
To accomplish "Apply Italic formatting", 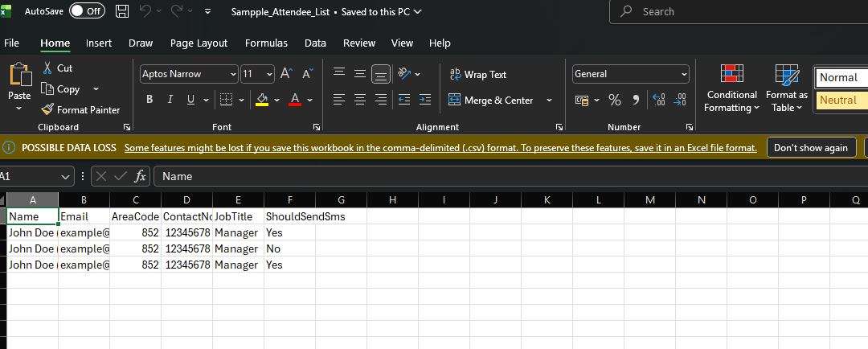I will click(170, 100).
